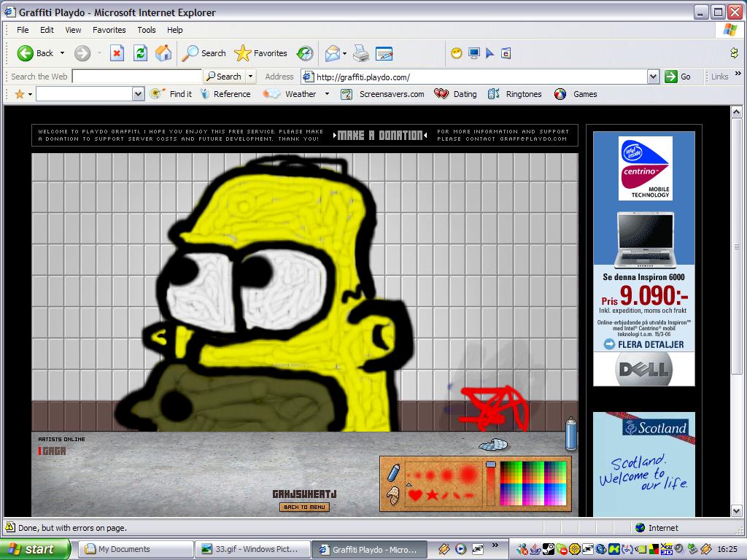Open the Ringtones toolbar link

[514, 94]
